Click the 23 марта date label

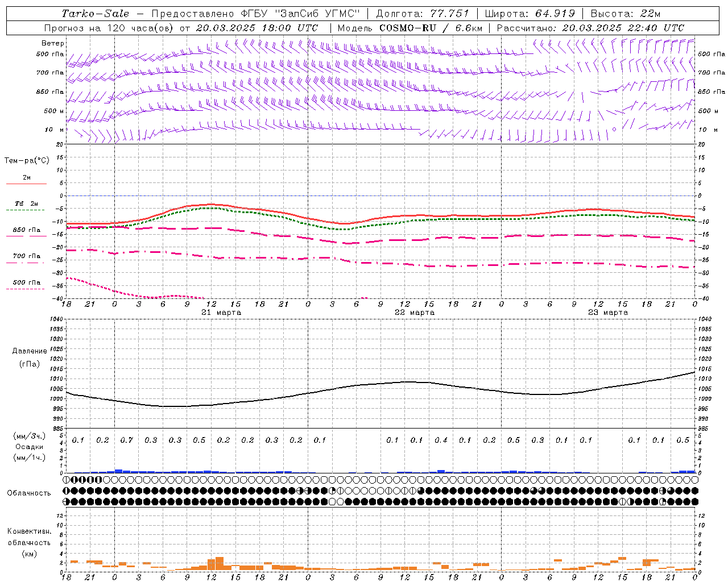tap(608, 313)
